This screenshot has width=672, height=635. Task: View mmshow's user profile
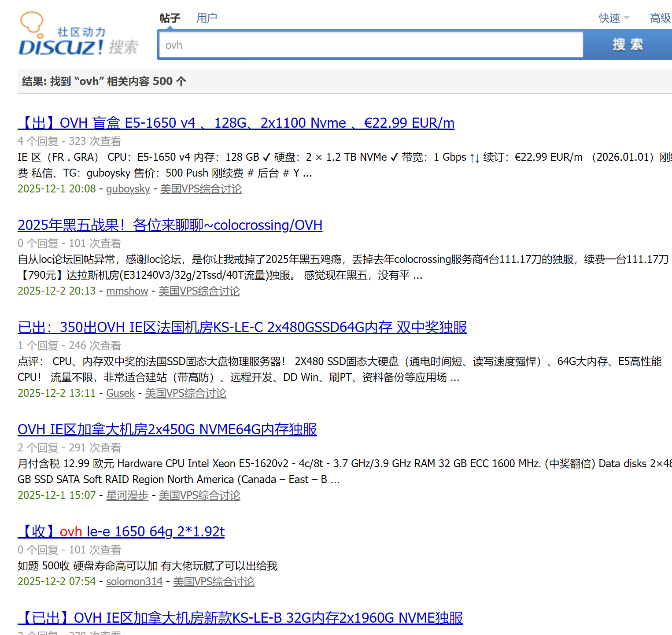(127, 291)
